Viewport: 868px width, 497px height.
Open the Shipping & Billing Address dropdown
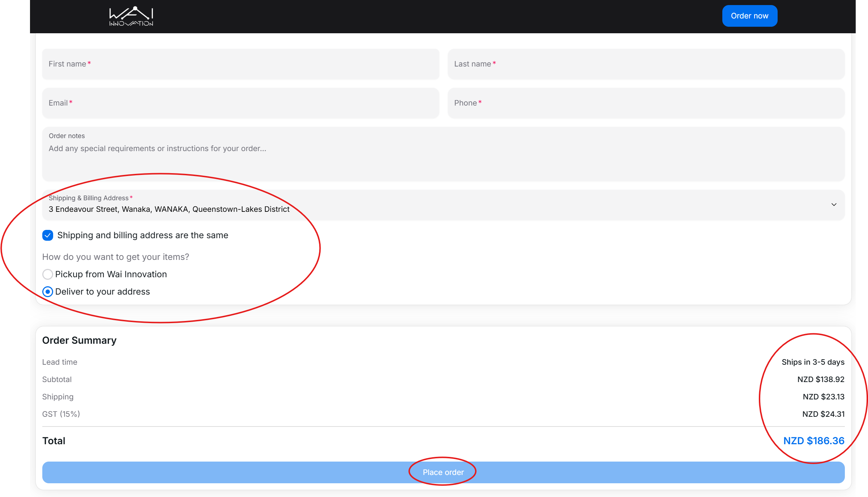pyautogui.click(x=434, y=205)
